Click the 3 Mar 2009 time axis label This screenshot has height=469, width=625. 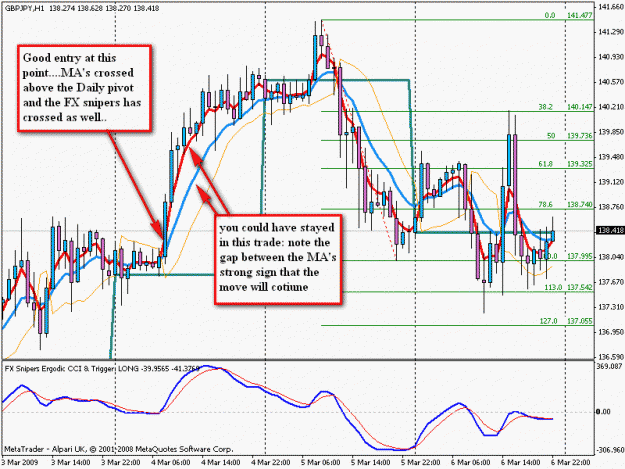click(x=20, y=463)
